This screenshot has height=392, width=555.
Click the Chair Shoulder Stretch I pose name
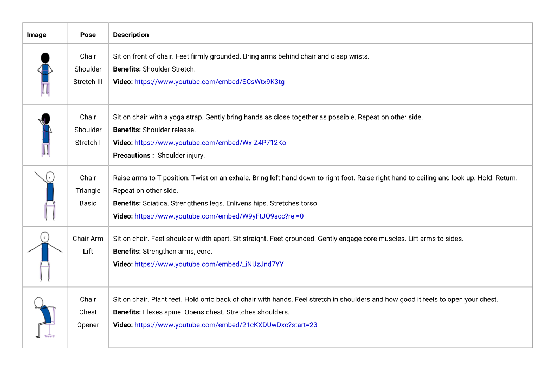88,130
